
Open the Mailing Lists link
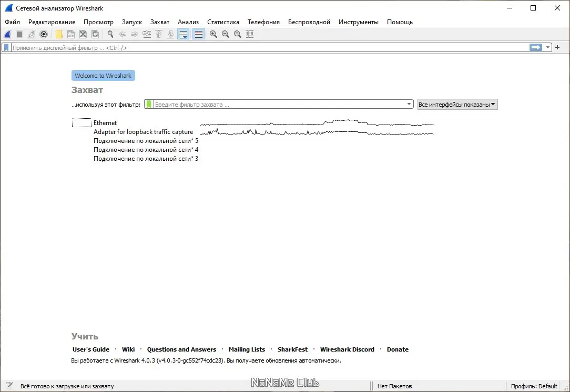pos(247,349)
